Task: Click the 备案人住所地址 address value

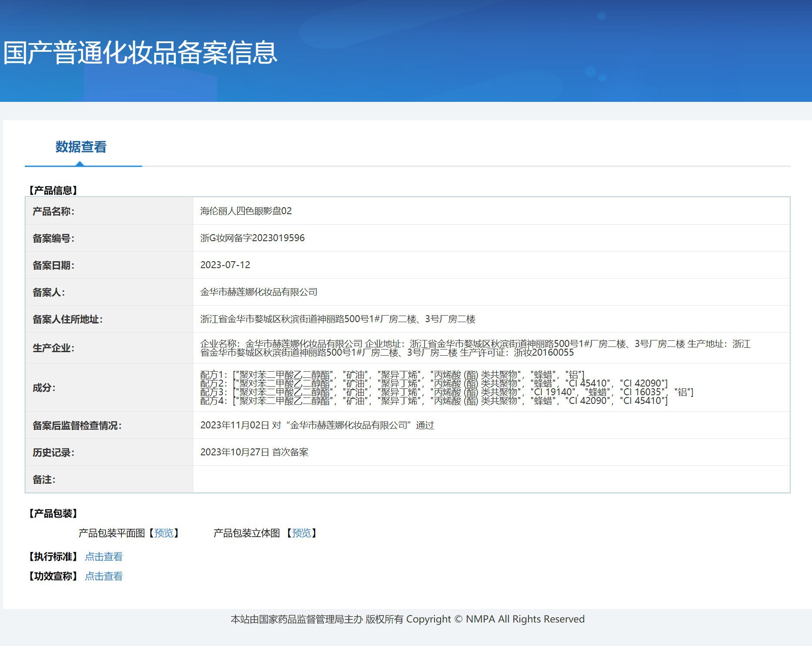Action: point(338,319)
